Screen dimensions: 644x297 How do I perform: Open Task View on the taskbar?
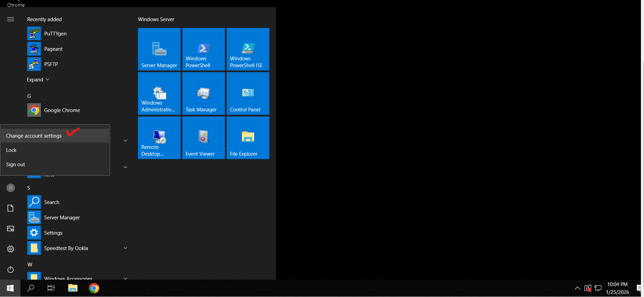coord(51,288)
